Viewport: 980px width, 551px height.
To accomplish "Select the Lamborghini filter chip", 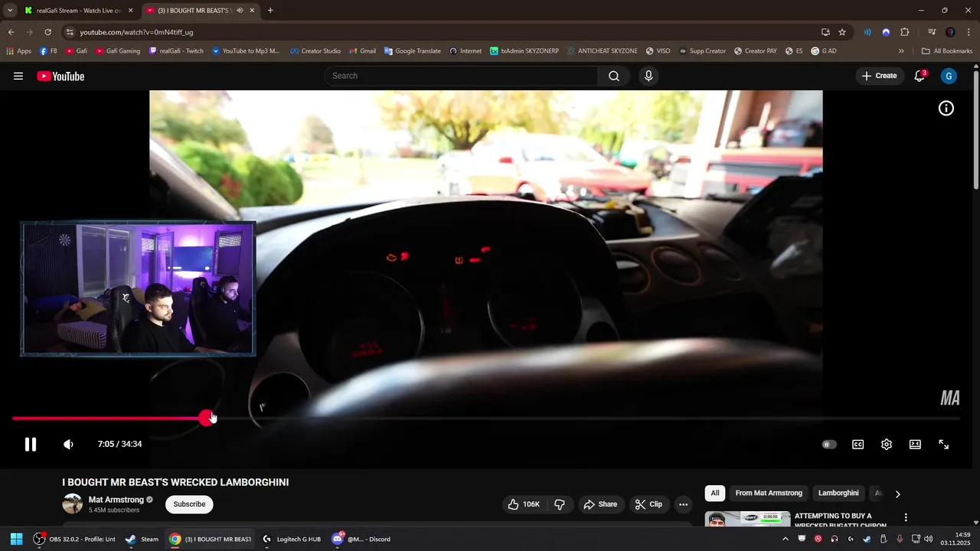I will point(838,493).
